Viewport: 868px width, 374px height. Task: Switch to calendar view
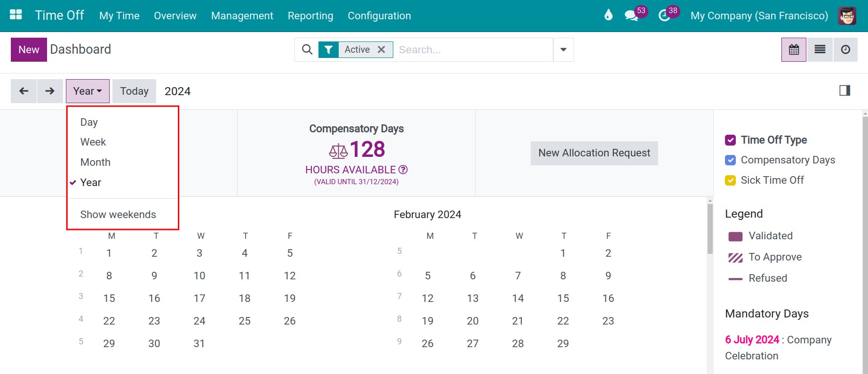point(794,49)
